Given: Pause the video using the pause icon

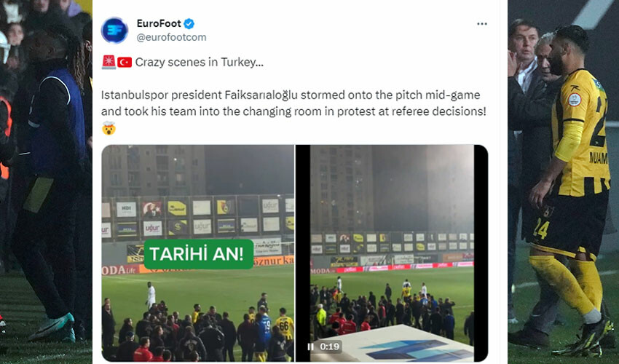Looking at the screenshot, I should (311, 347).
